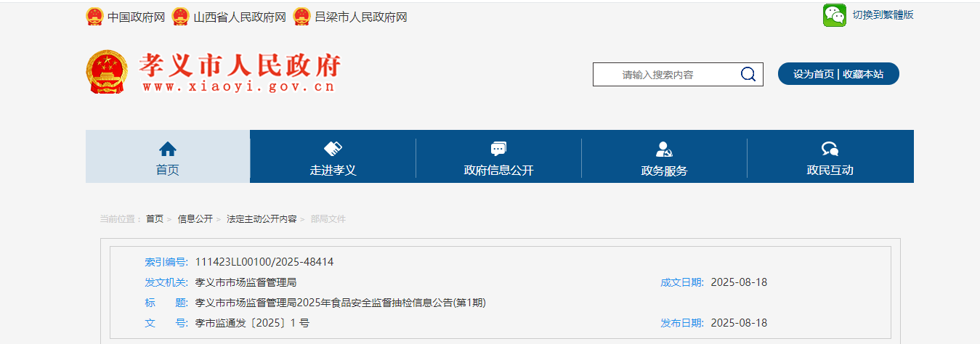Click the 发布日期 label

(682, 323)
